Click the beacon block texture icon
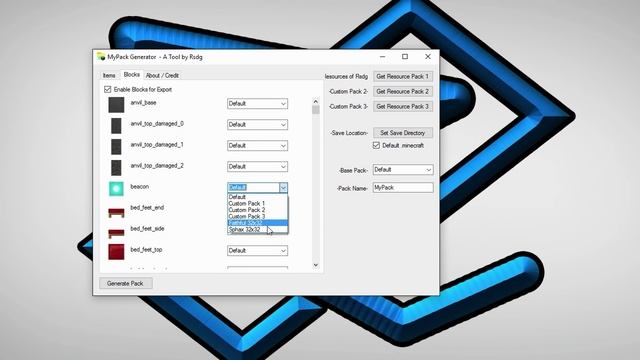The image size is (640, 360). [x=116, y=189]
